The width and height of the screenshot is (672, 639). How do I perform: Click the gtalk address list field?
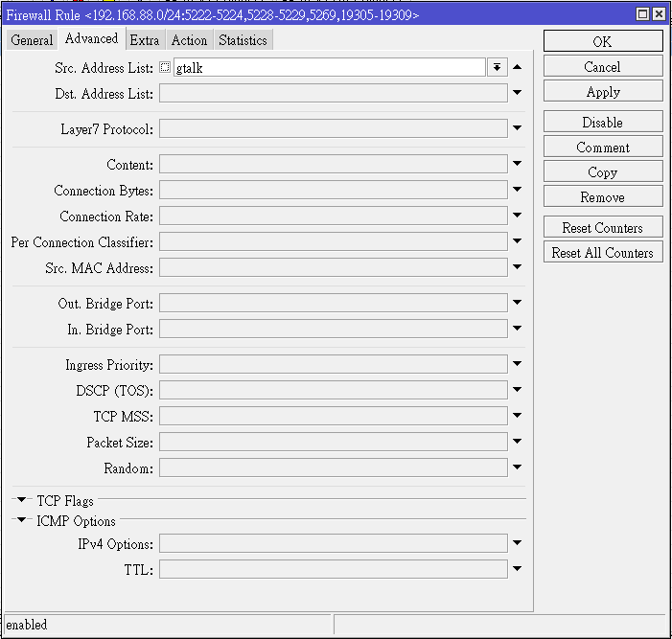[329, 67]
